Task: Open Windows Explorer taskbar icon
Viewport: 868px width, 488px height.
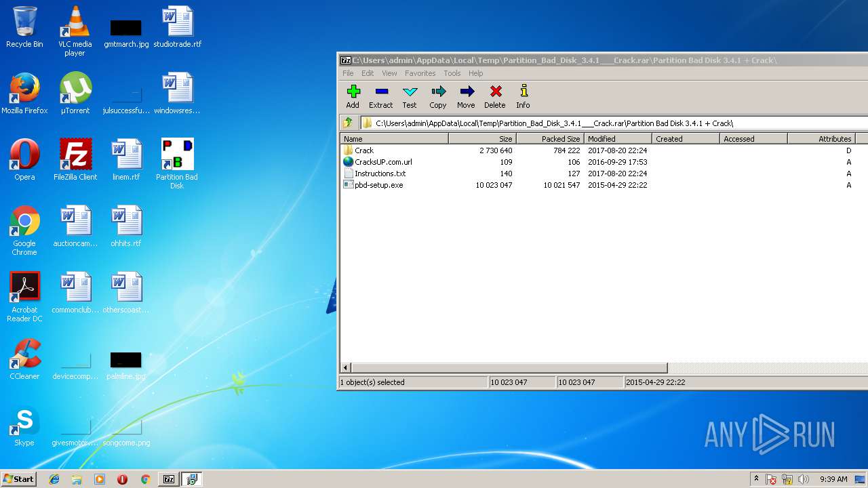Action: pos(77,479)
